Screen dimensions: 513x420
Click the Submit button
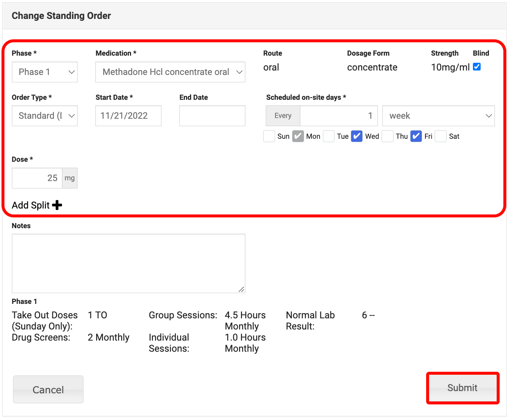(x=462, y=388)
